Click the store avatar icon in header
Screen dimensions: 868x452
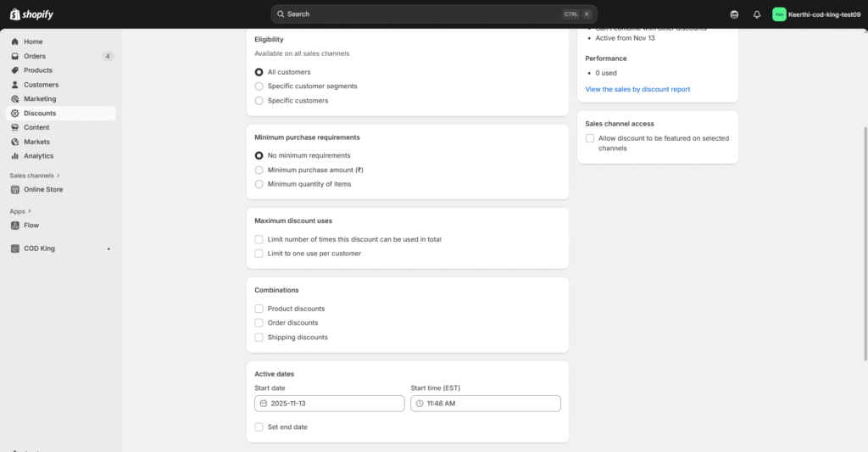point(779,14)
